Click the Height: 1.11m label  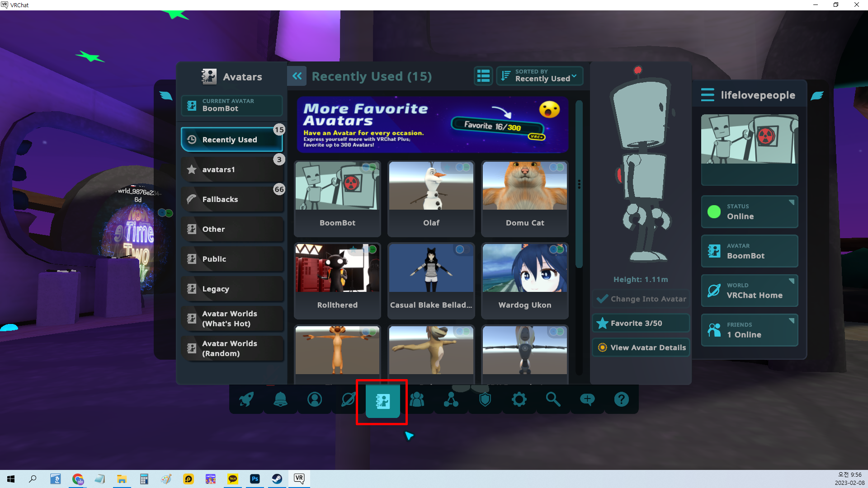(641, 280)
